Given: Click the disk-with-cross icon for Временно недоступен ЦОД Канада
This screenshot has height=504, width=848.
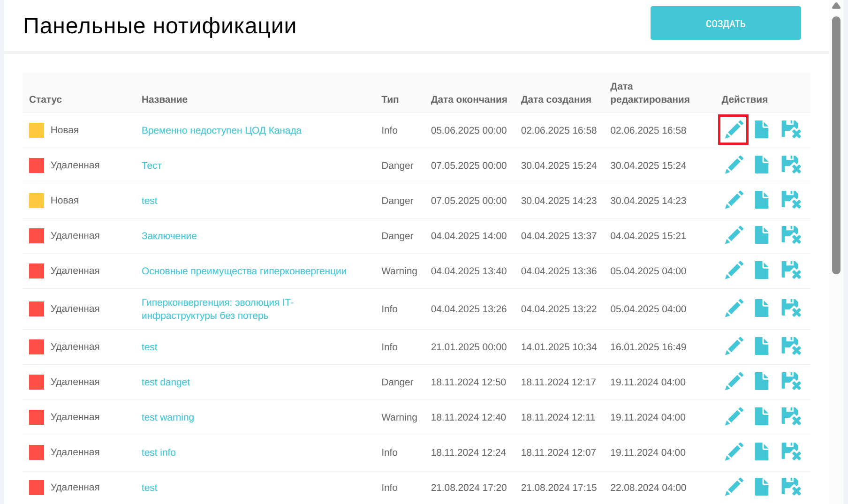Looking at the screenshot, I should point(791,129).
